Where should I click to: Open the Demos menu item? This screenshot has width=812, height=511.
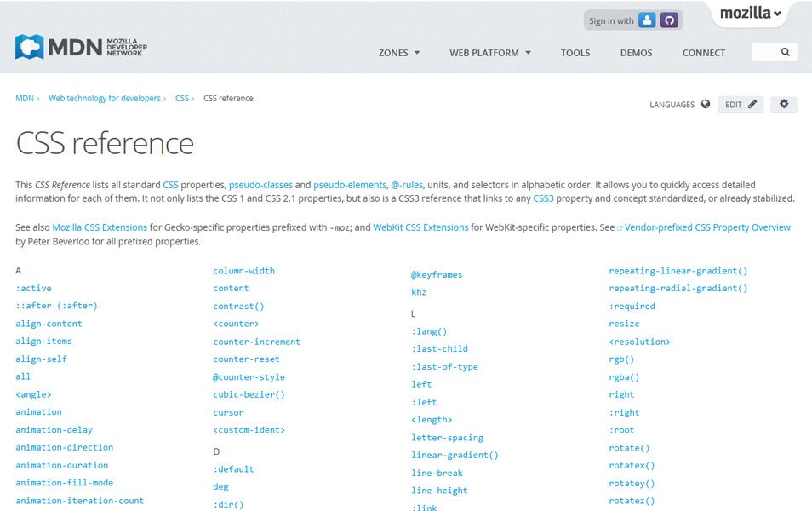pos(636,52)
